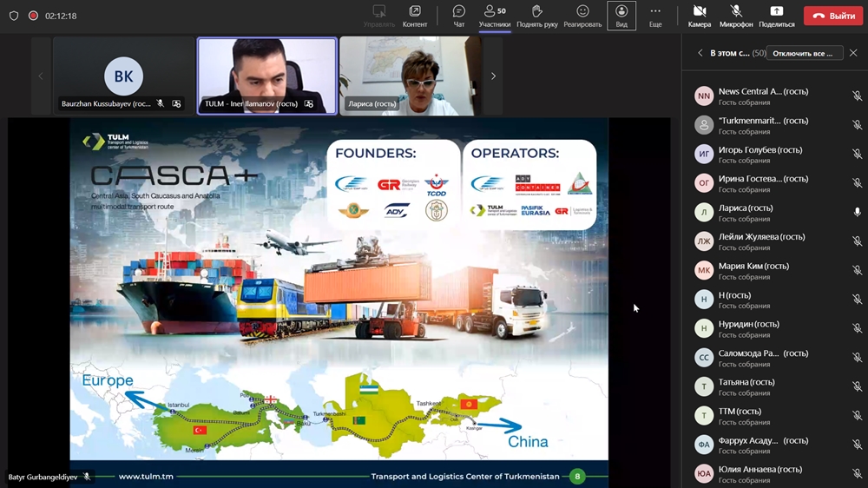The width and height of the screenshot is (868, 488).
Task: Click mute icon for Нуридин
Action: coord(857,328)
